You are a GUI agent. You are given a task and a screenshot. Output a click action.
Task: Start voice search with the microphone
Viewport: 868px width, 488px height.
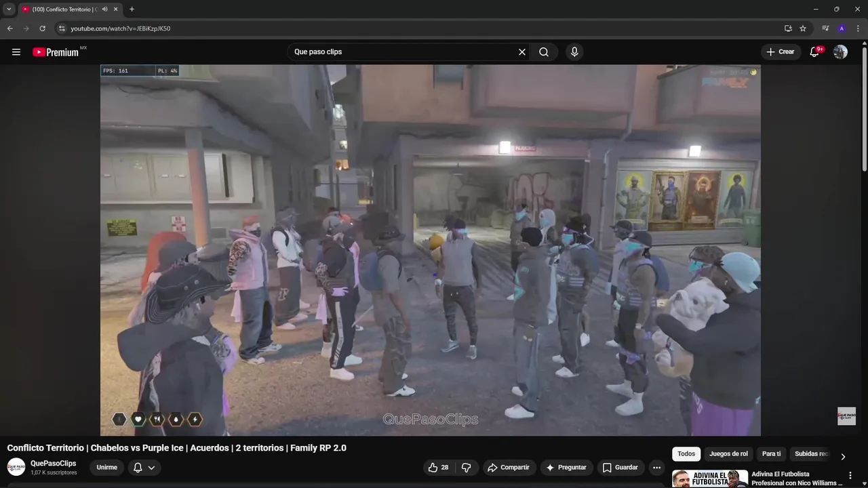(x=574, y=52)
